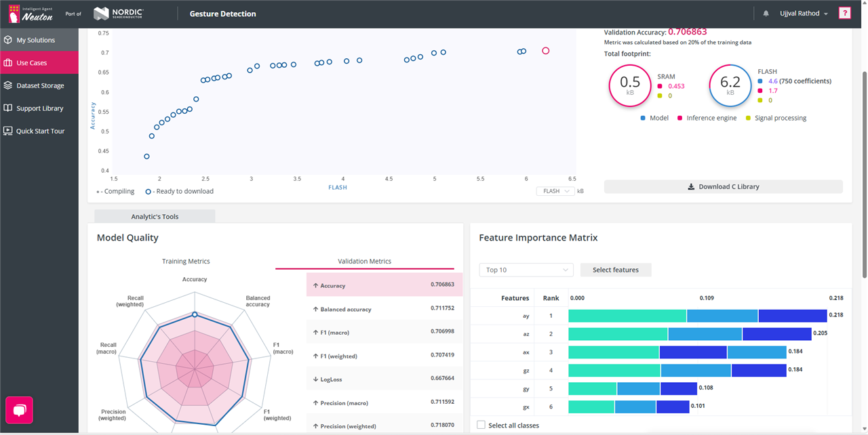Click the Select features button

pos(615,270)
